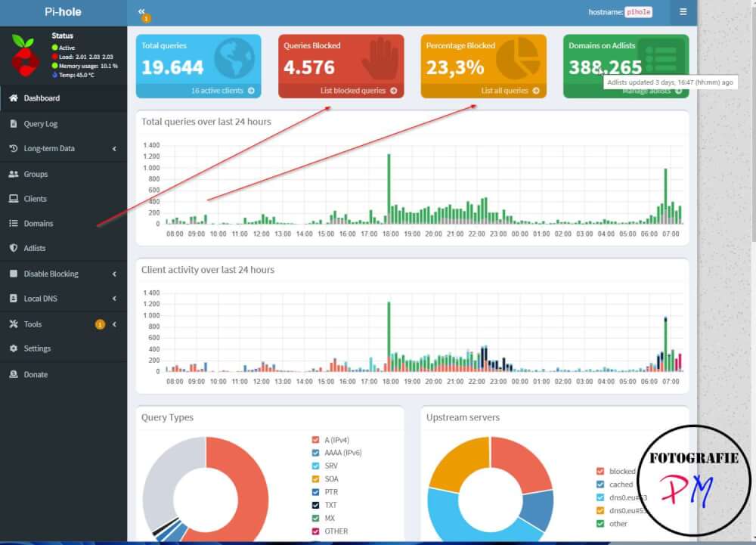Open the hamburger menu top right

683,11
